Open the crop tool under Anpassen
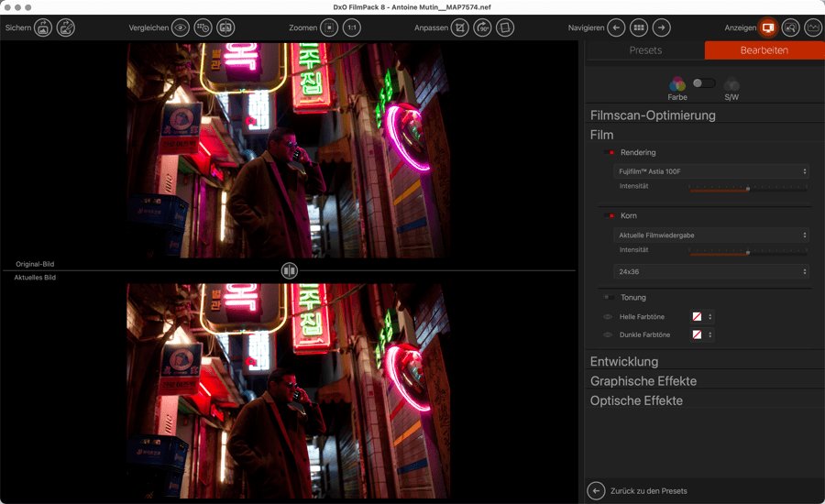Viewport: 825px width, 504px height. point(460,27)
